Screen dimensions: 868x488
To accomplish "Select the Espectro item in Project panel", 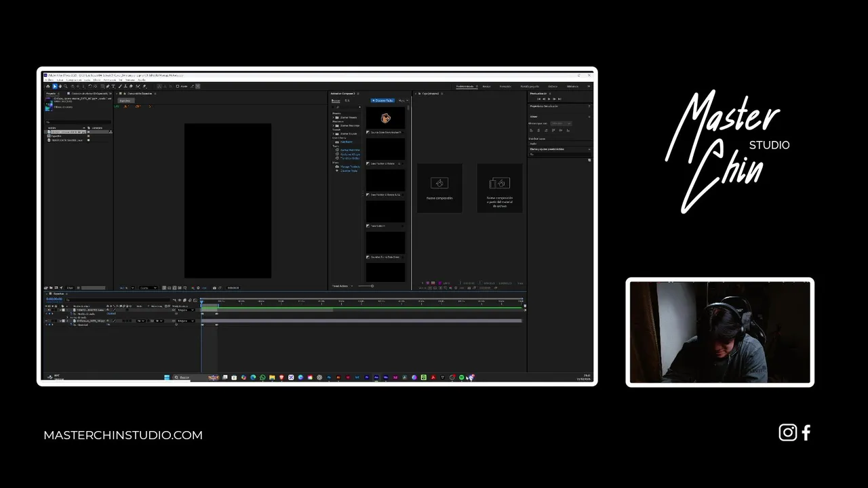I will click(x=56, y=136).
